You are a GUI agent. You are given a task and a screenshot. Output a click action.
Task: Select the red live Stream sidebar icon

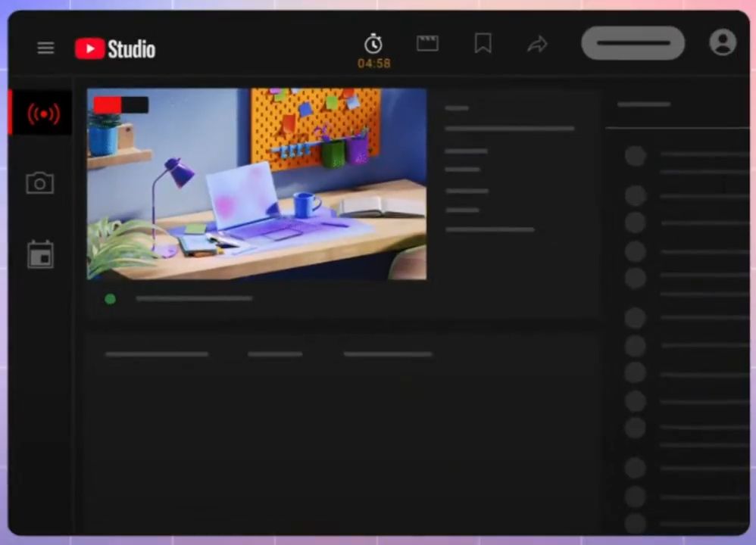point(42,114)
